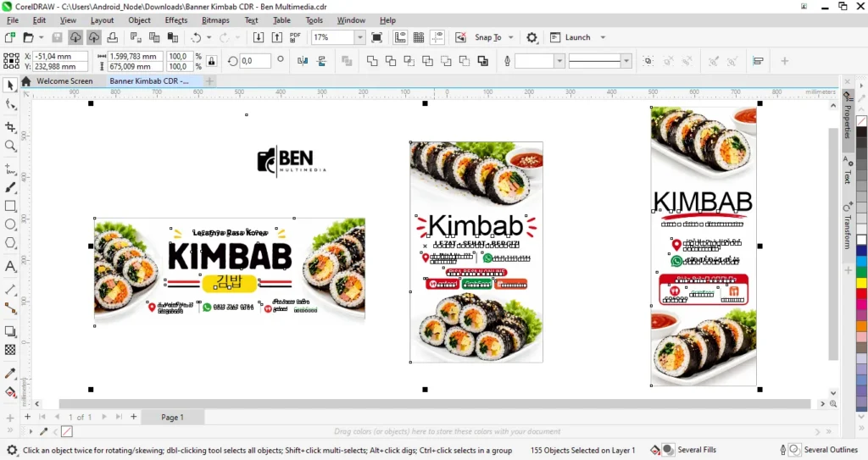The image size is (868, 460).
Task: Click the Weld shapes icon
Action: [372, 61]
